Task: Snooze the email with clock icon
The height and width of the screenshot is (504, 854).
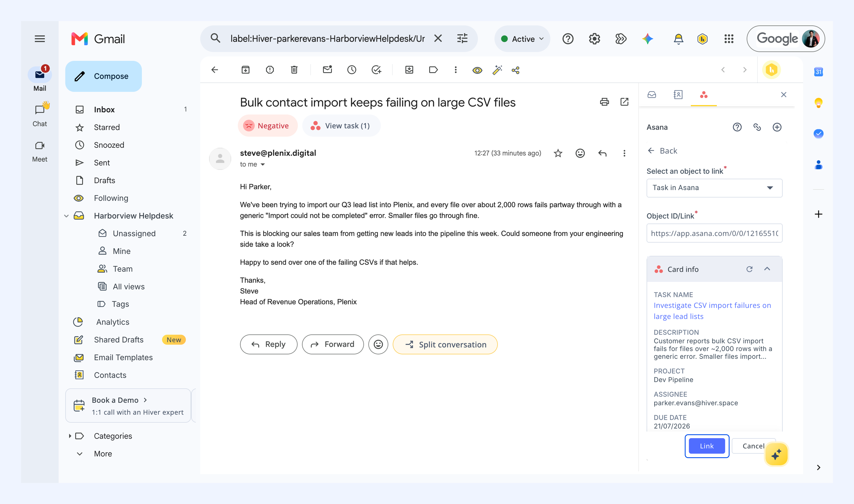Action: 352,70
